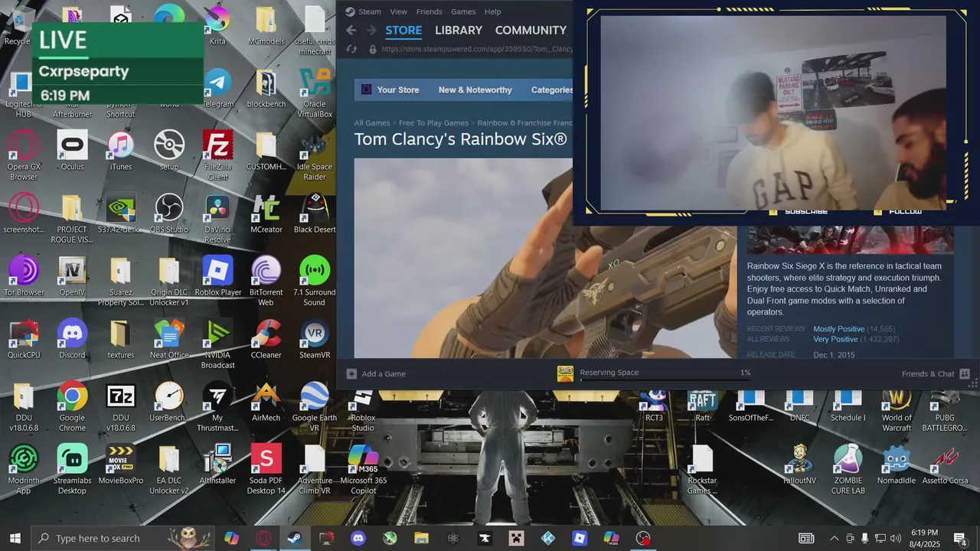Screen dimensions: 980x551
Task: Open Black Desert desktop shortcut
Action: pyautogui.click(x=315, y=214)
